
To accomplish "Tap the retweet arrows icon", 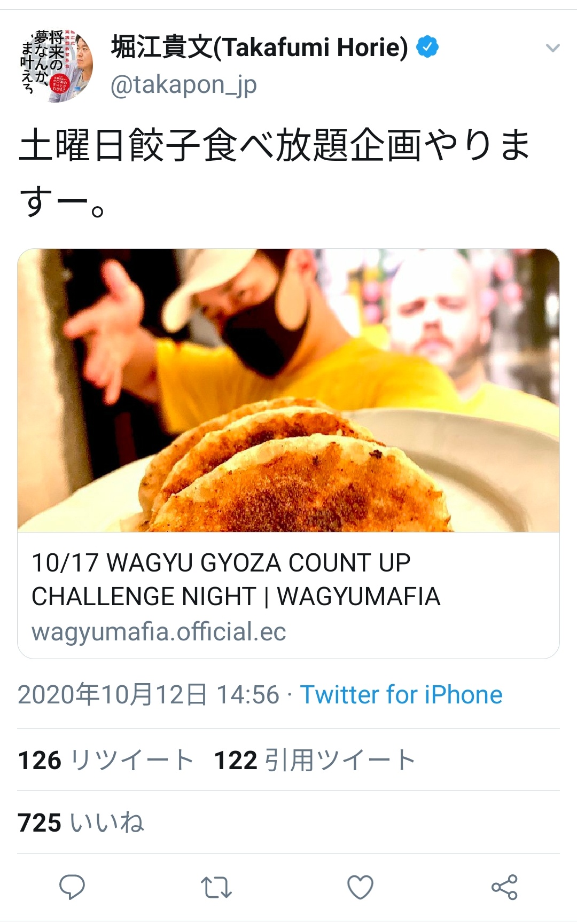I will click(x=216, y=887).
